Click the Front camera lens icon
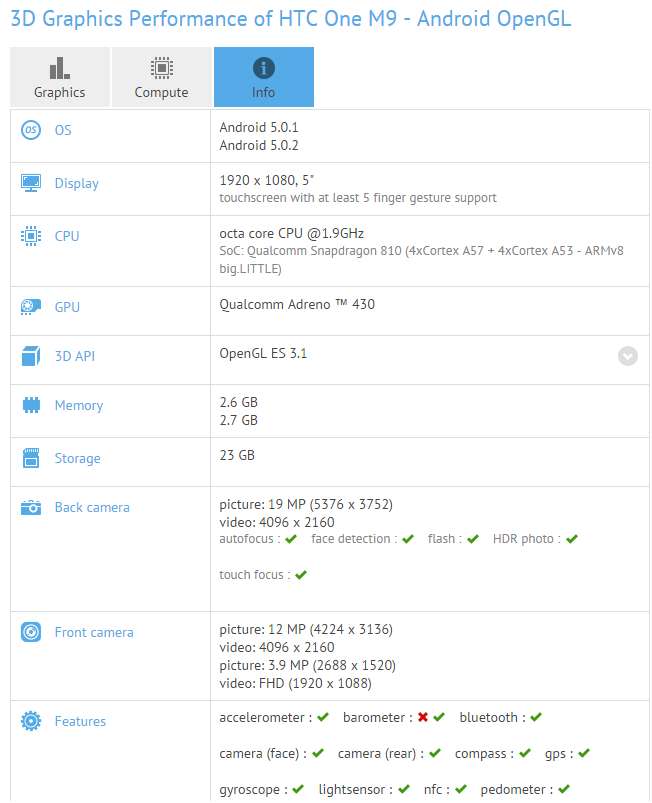The width and height of the screenshot is (652, 803). (31, 632)
